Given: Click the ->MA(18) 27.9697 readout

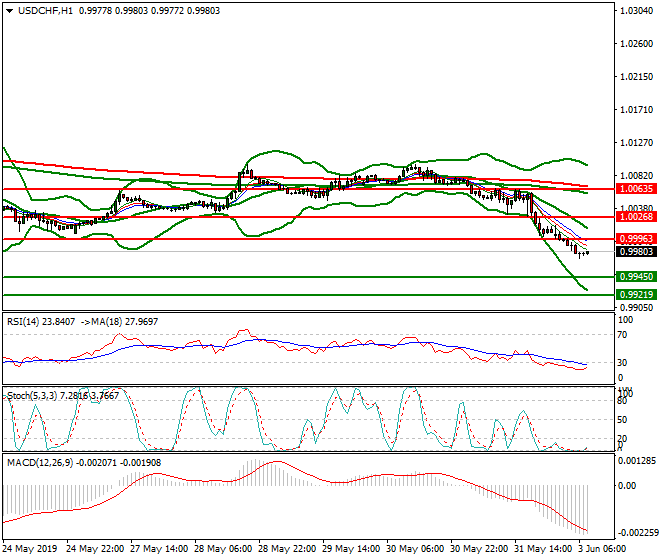Looking at the screenshot, I should (119, 322).
